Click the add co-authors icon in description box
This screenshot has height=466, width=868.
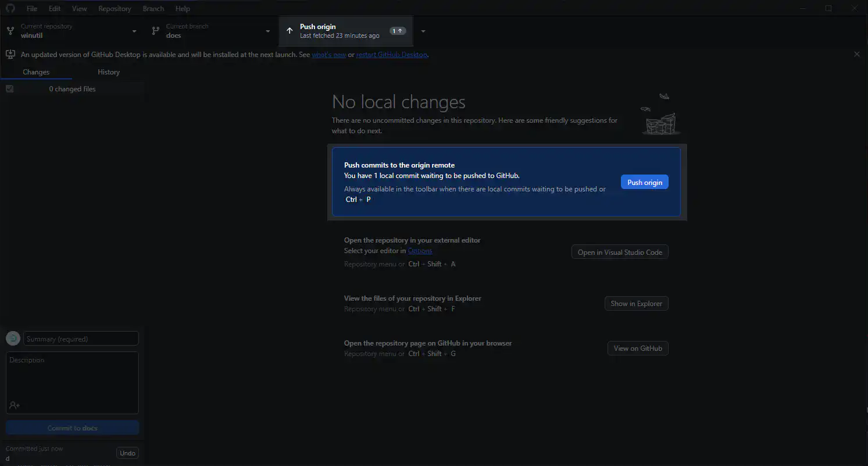tap(15, 405)
